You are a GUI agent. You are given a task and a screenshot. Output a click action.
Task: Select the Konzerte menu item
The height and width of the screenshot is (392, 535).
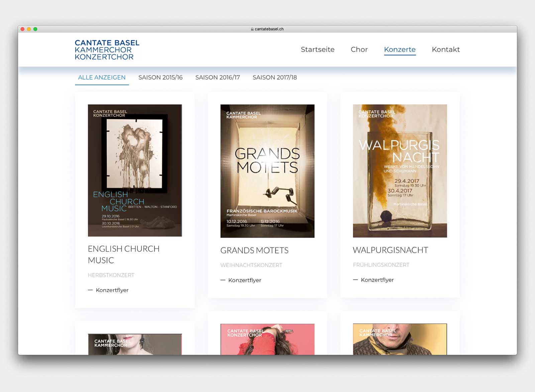400,49
